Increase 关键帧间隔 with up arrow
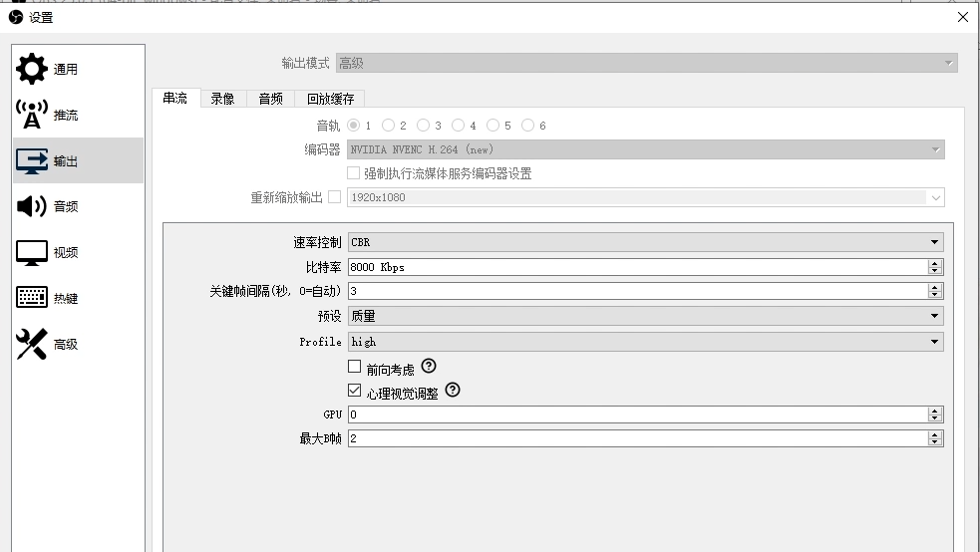980x552 pixels. (935, 287)
